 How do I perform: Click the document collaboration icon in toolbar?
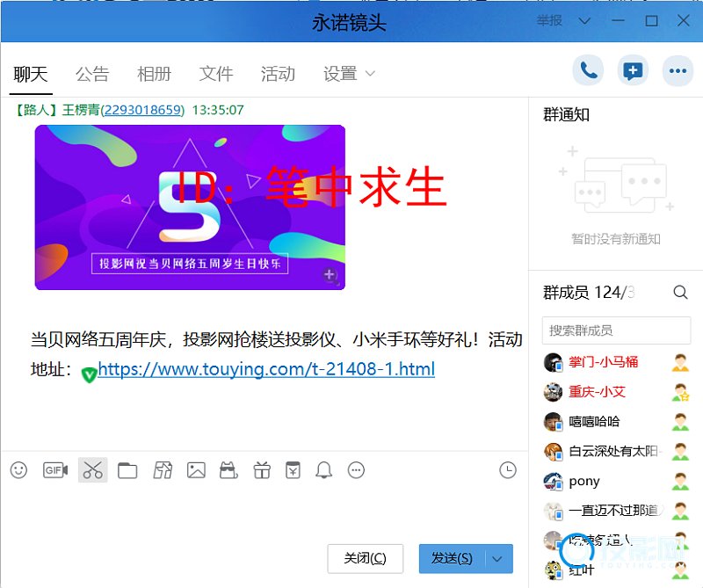(x=163, y=470)
